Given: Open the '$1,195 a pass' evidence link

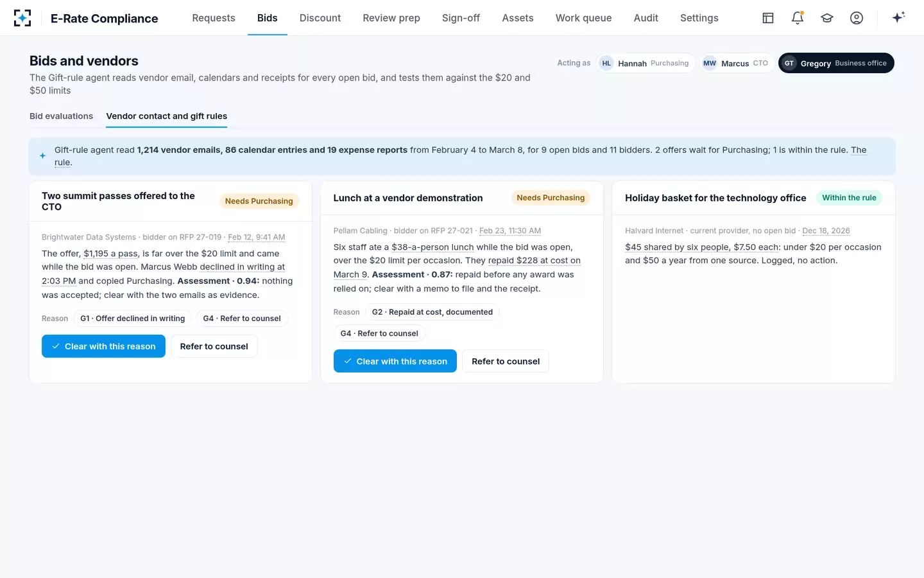Looking at the screenshot, I should (111, 254).
